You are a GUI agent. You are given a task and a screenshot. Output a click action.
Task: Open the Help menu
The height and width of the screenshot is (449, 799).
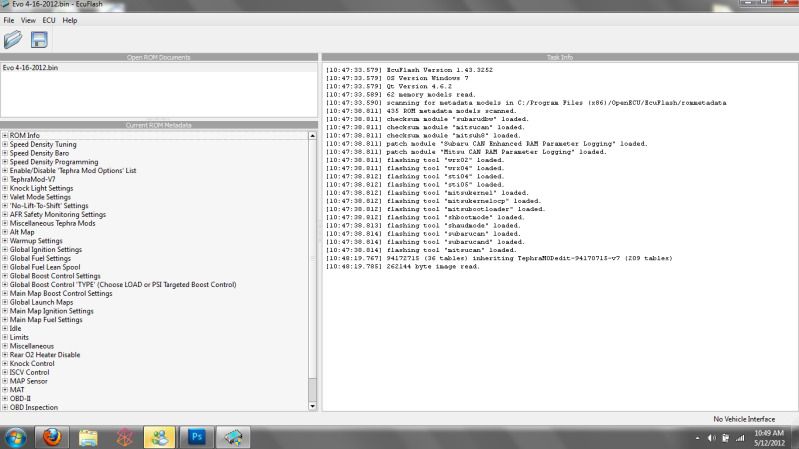pyautogui.click(x=70, y=20)
